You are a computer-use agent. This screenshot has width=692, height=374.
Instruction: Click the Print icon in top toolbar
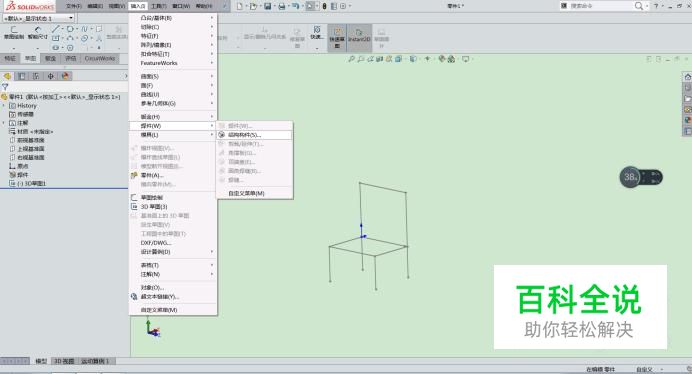[282, 6]
